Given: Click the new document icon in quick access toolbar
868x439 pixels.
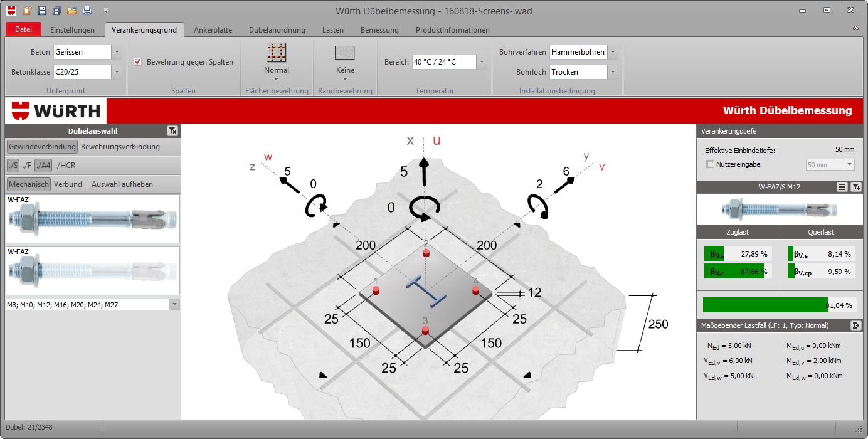Looking at the screenshot, I should 27,11.
